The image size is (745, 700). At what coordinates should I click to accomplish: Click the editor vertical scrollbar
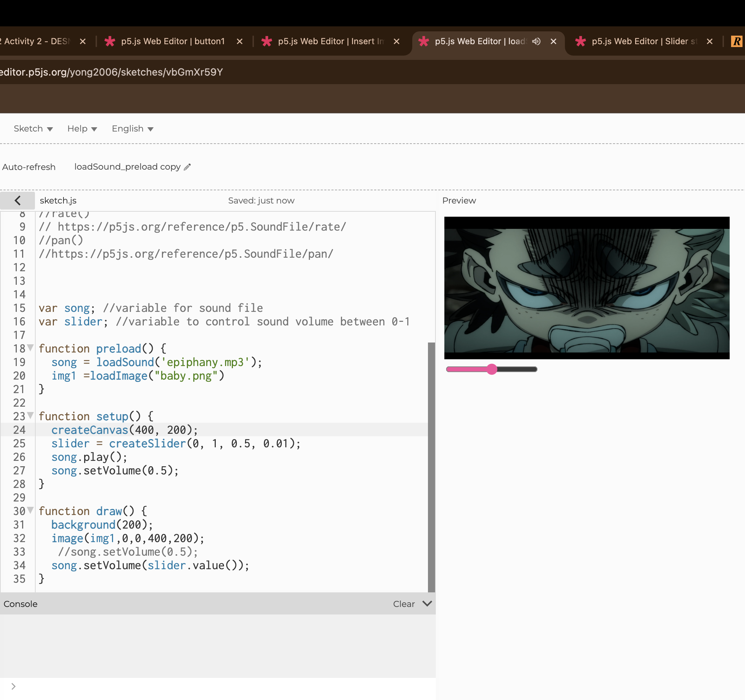coord(431,467)
